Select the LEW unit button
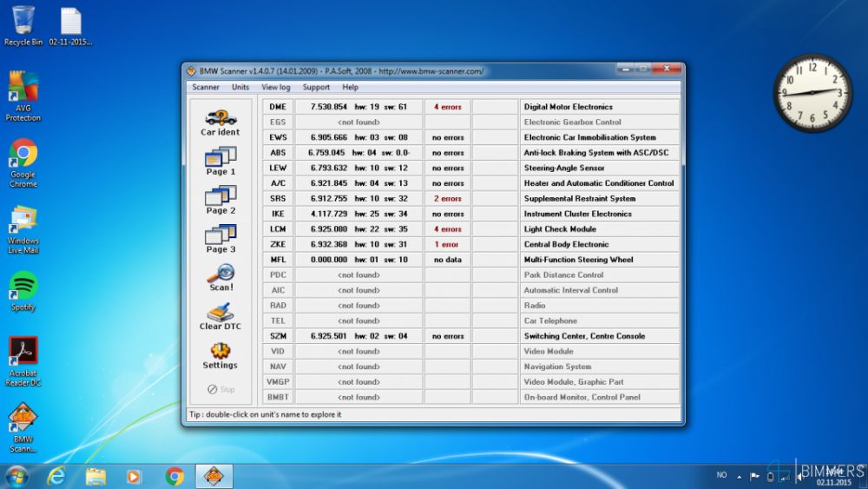 point(278,168)
